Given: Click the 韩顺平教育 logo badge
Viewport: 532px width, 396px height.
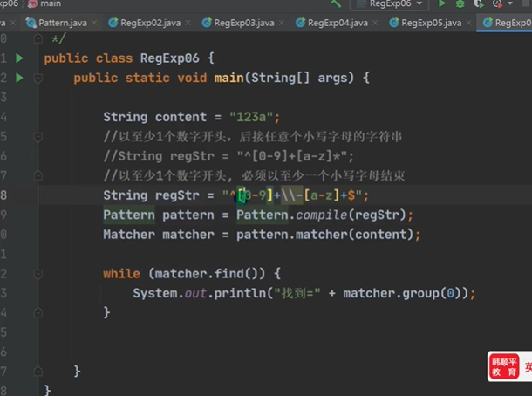Looking at the screenshot, I should coord(503,367).
